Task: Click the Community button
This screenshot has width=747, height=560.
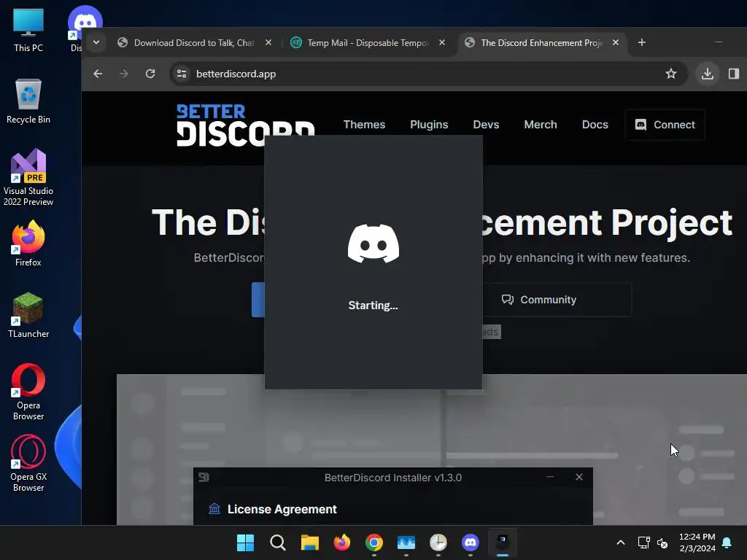Action: click(x=557, y=300)
